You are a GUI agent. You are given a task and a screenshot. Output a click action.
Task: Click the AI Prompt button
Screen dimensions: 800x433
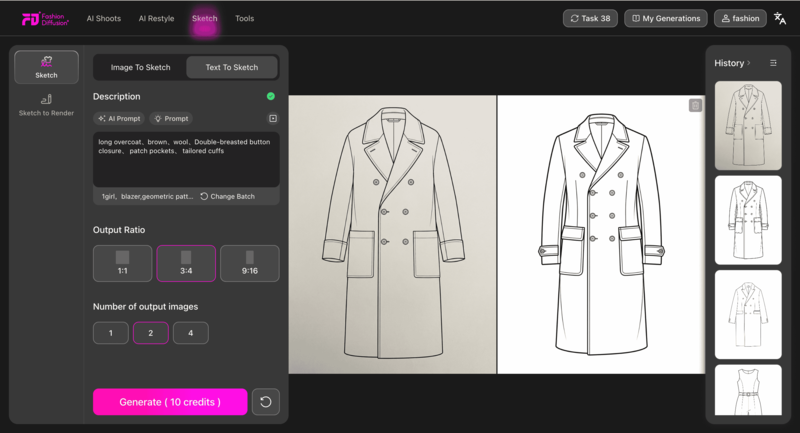click(x=119, y=118)
